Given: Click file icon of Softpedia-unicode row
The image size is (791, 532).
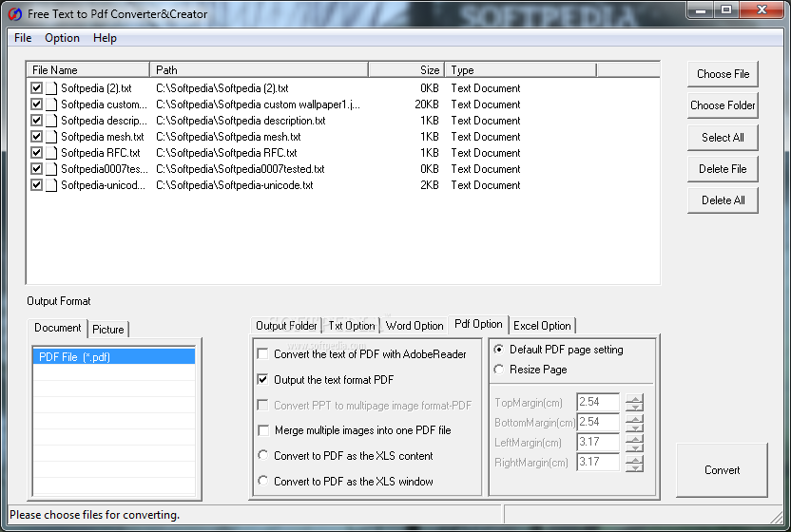Looking at the screenshot, I should click(51, 185).
